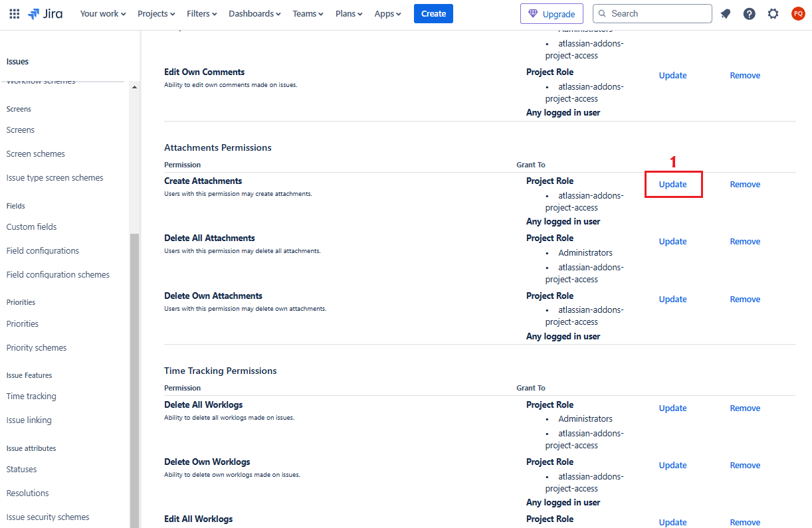Open the Apps menu

point(387,13)
